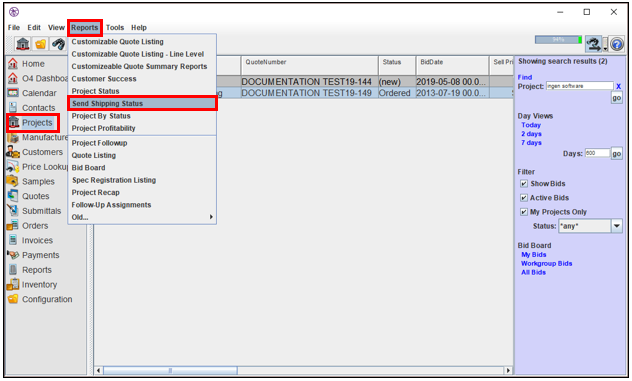Choose Follow-Up Assignments menu item
The width and height of the screenshot is (632, 381).
pos(142,205)
